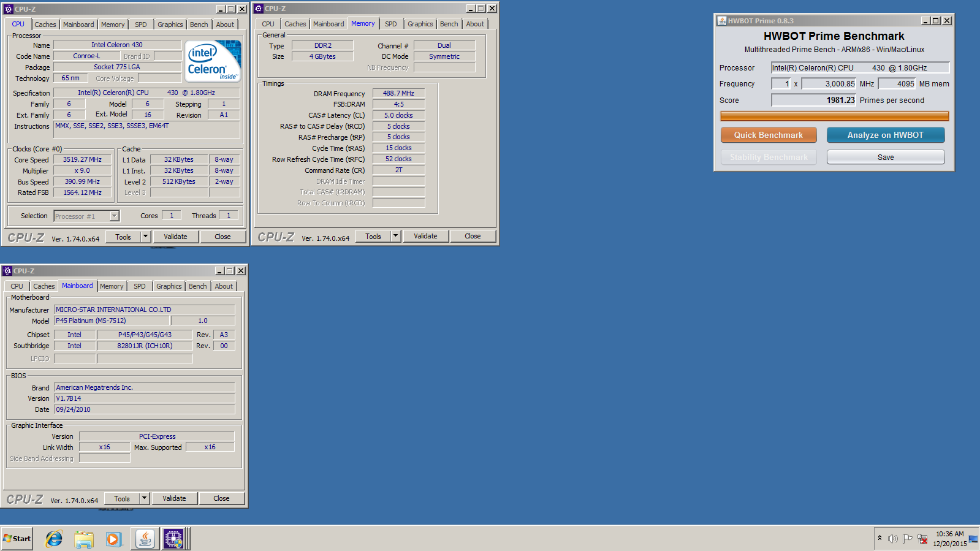
Task: Maximize the HWBOT Prime window
Action: [x=936, y=21]
